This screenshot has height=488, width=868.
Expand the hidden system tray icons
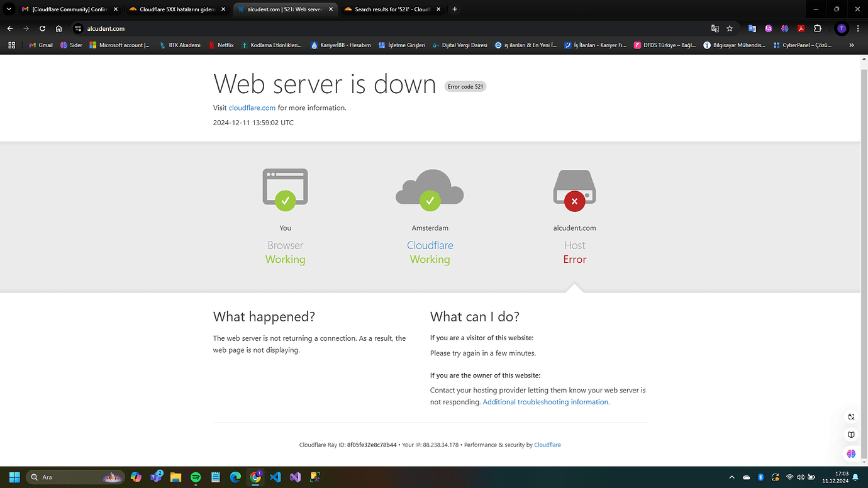[732, 477]
